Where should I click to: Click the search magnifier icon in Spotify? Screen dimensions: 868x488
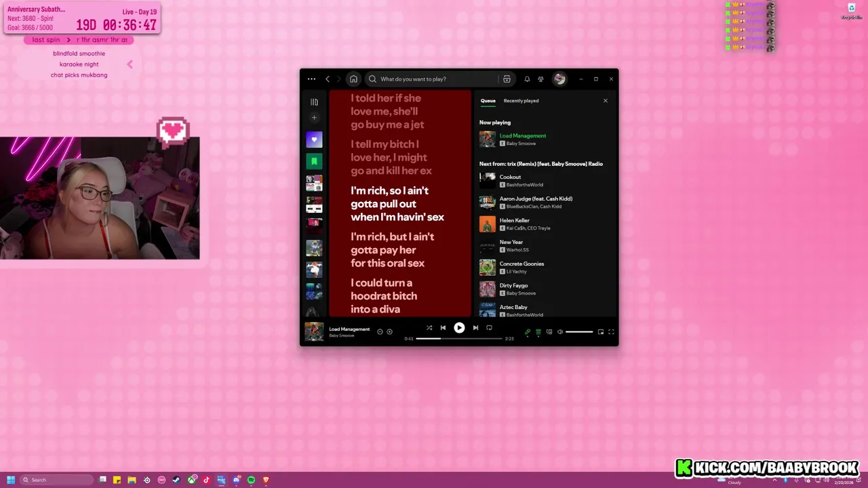372,79
